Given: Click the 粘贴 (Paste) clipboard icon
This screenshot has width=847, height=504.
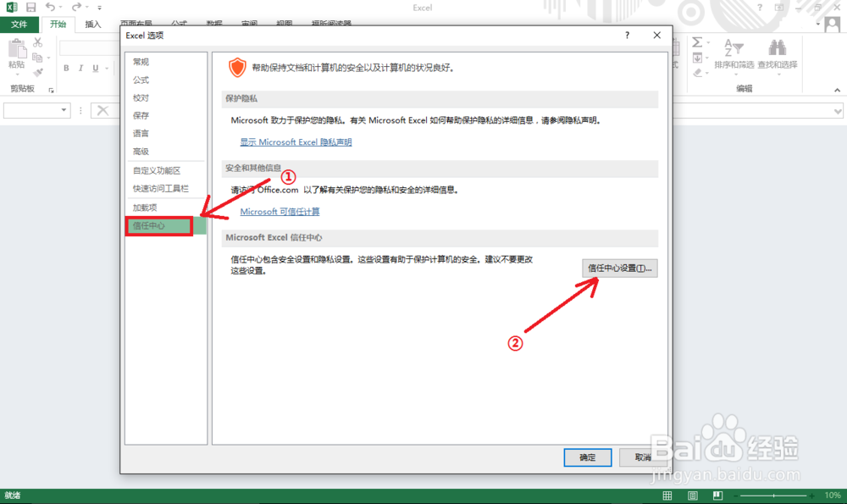Looking at the screenshot, I should [17, 49].
